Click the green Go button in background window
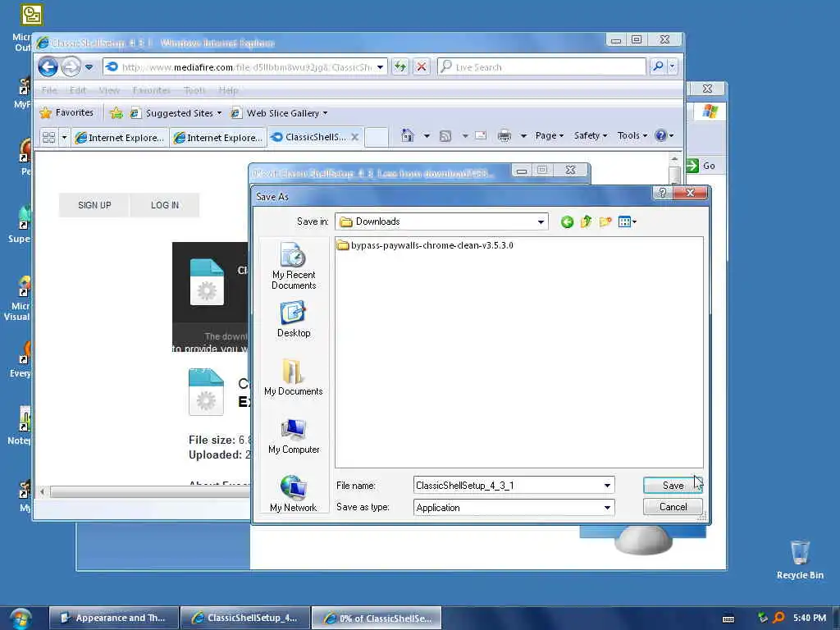The height and width of the screenshot is (630, 840). point(701,166)
